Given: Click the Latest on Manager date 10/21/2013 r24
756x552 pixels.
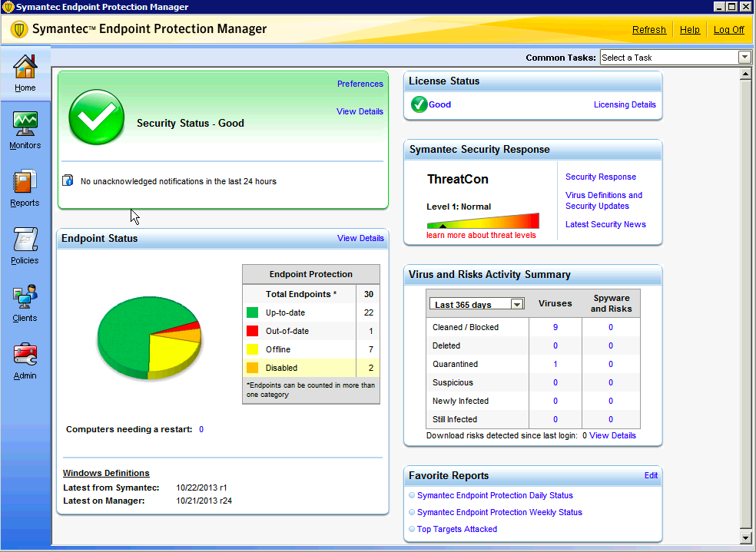Looking at the screenshot, I should pos(204,501).
